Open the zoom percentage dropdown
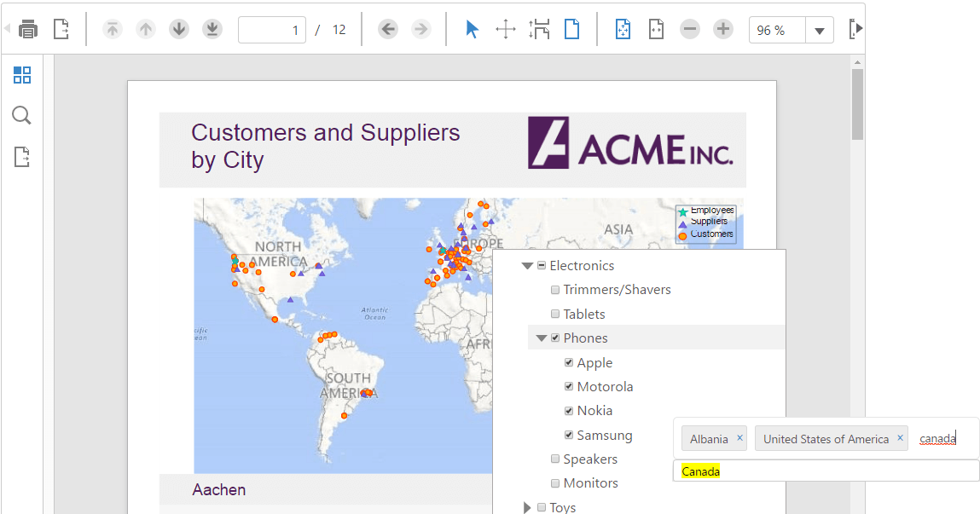Image resolution: width=980 pixels, height=514 pixels. (x=820, y=29)
